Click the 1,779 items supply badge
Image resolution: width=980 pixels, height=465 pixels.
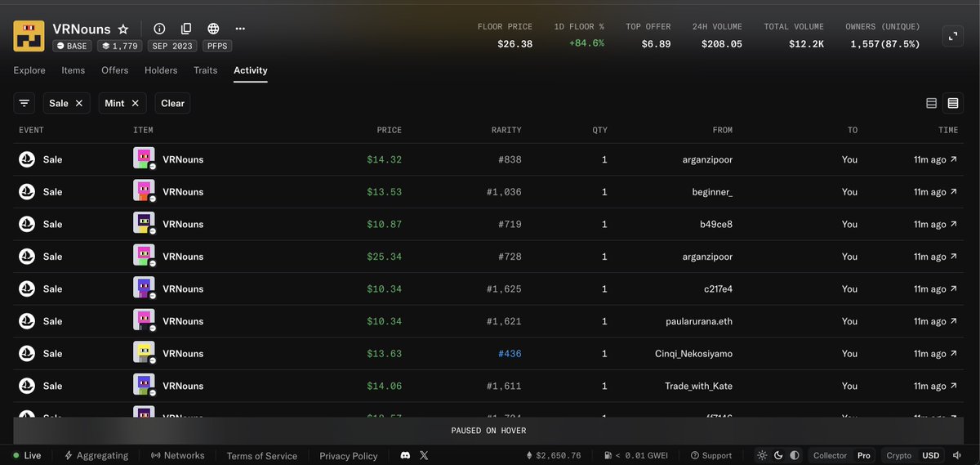[x=120, y=46]
